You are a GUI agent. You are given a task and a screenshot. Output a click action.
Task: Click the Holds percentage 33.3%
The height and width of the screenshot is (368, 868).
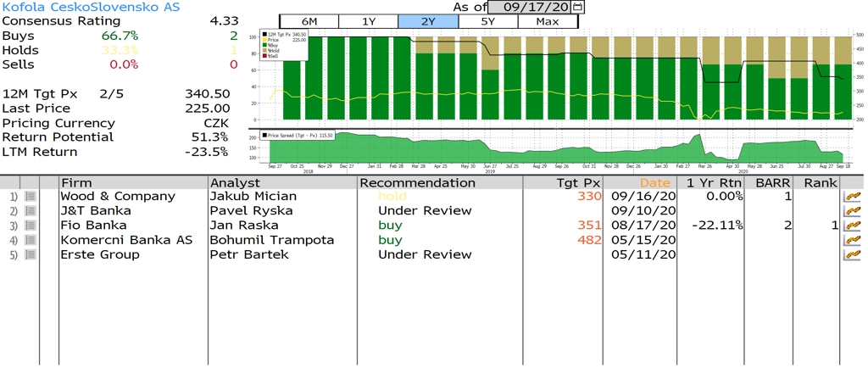pos(120,50)
